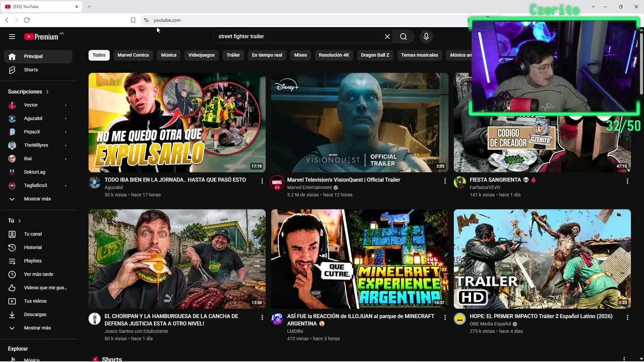The width and height of the screenshot is (644, 362).
Task: Select the Videojuegos filter chip
Action: (x=201, y=55)
